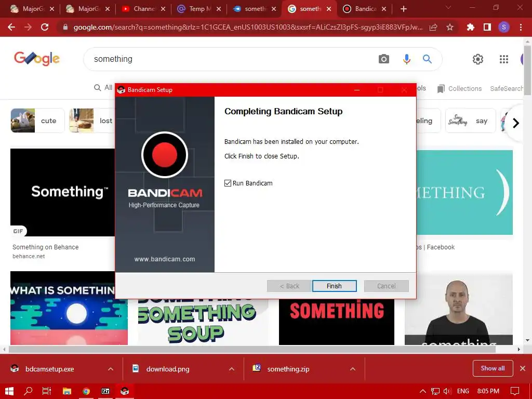Expand options for something.zip download
The height and width of the screenshot is (399, 532).
tap(353, 369)
